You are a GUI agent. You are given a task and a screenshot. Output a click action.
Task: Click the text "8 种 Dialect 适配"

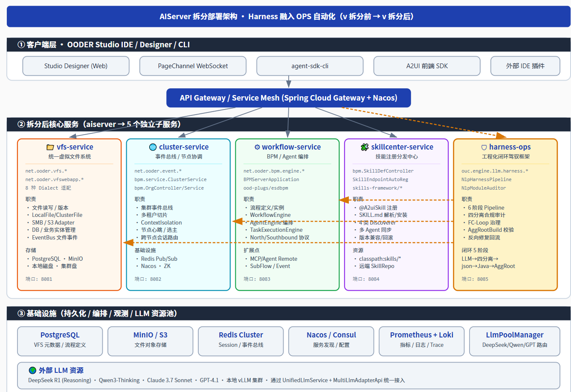(x=48, y=188)
